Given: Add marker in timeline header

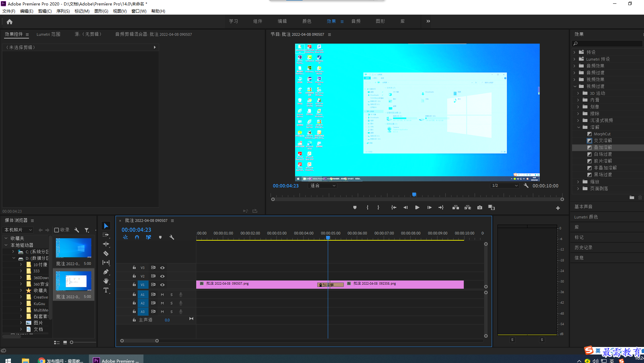Looking at the screenshot, I should 160,237.
